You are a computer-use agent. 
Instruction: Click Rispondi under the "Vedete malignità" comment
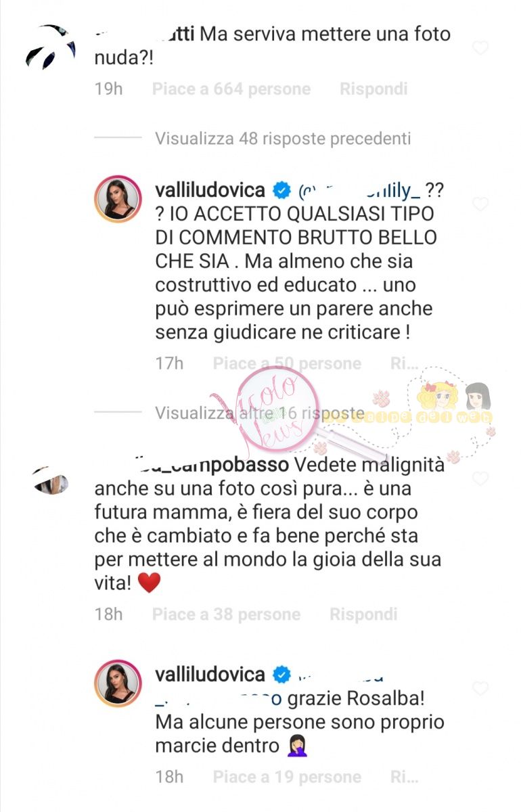click(x=363, y=614)
